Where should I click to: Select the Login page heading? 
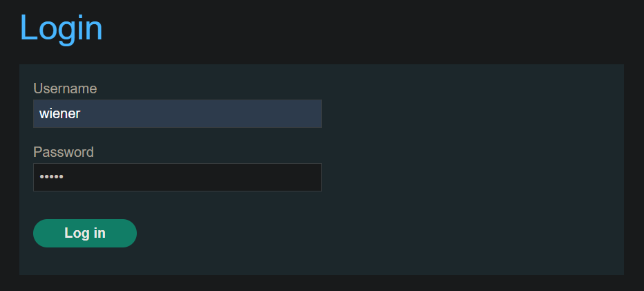(x=61, y=28)
